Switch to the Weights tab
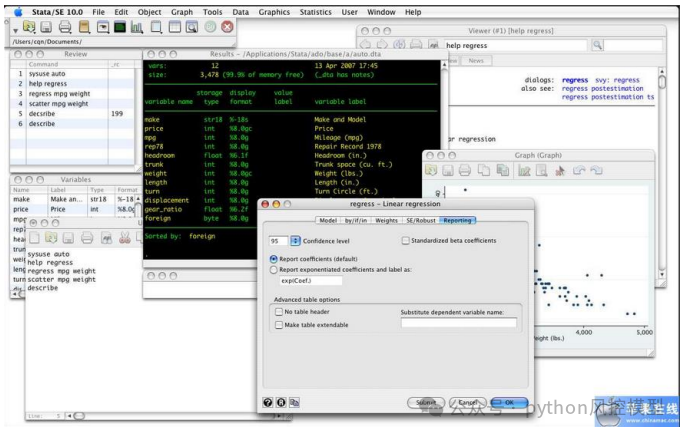 (x=387, y=220)
